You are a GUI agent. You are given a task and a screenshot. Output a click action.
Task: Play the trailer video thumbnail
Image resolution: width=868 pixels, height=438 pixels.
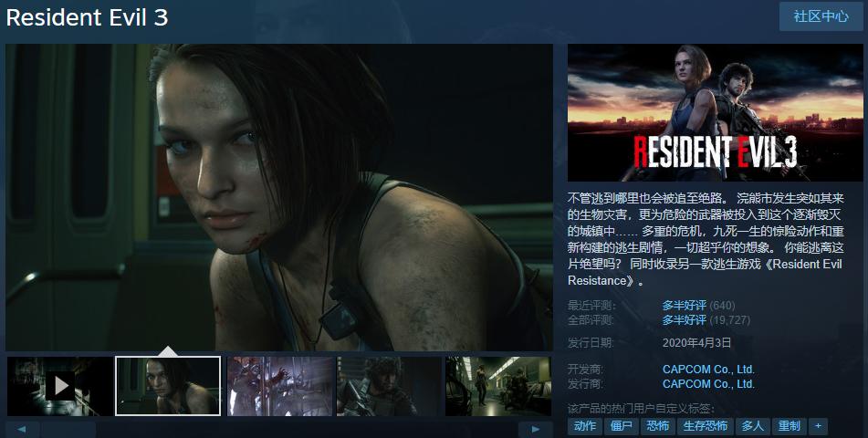click(60, 386)
